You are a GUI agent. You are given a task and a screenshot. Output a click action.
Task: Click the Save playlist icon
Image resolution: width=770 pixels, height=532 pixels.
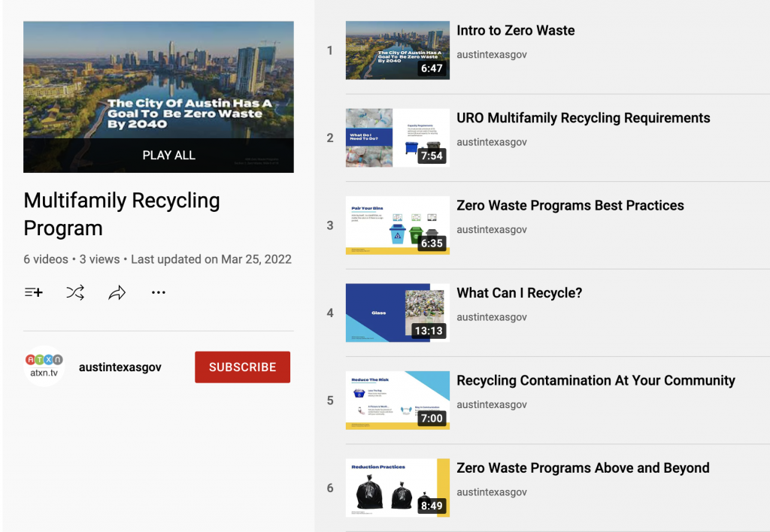pyautogui.click(x=33, y=292)
